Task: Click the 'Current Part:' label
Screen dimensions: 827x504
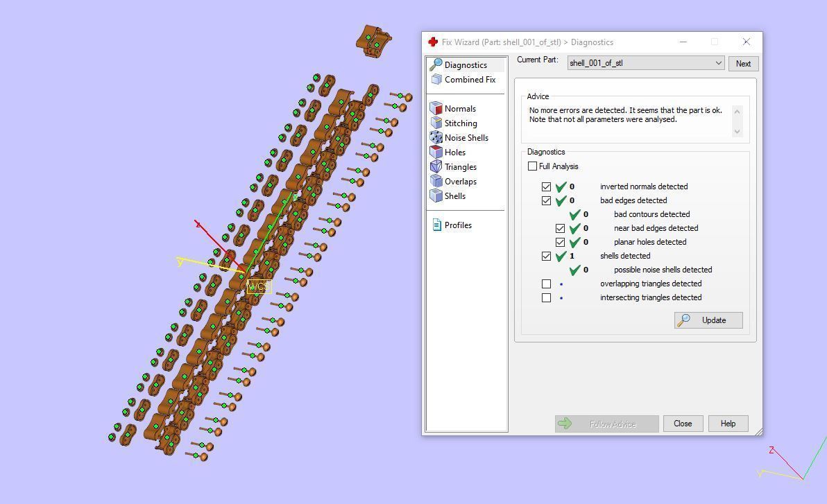Action: tap(538, 60)
